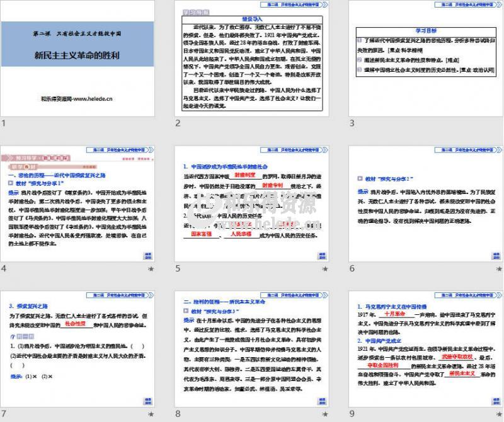
Task: Select the slide 3 学习目标 thumbnail
Action: (x=426, y=59)
